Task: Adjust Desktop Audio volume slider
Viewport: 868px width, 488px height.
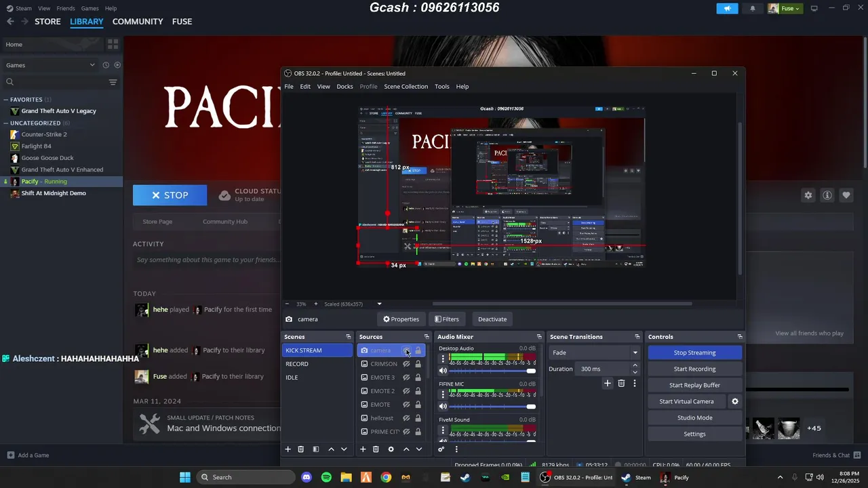Action: coord(492,371)
